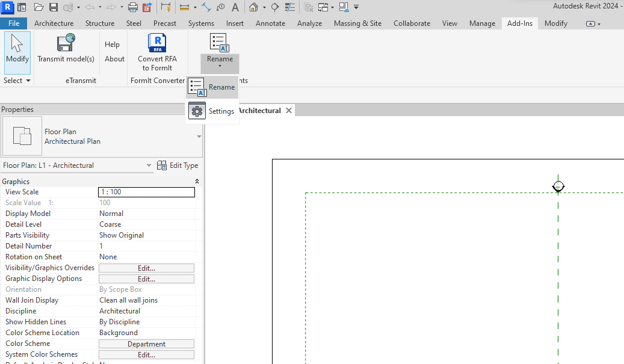The image size is (624, 364).
Task: Open the Default 3D View house icon
Action: point(253,7)
